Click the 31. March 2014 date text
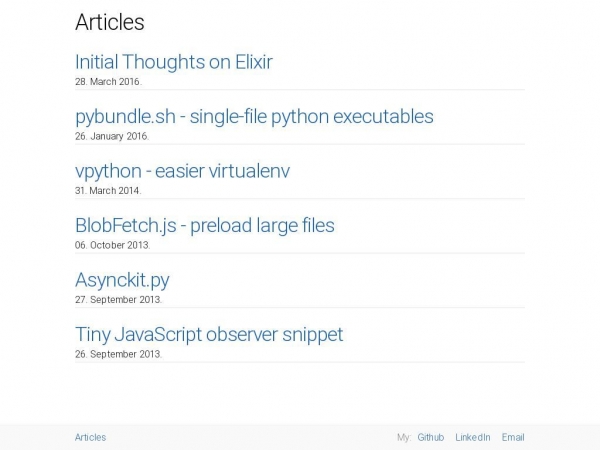600x450 pixels. tap(108, 191)
